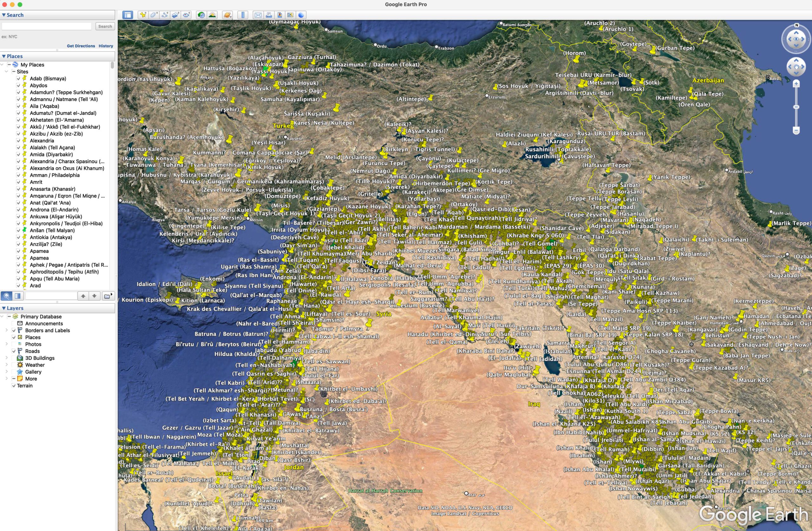Screen dimensions: 812x531
Task: Click the Add Path tool icon
Action: tap(165, 15)
